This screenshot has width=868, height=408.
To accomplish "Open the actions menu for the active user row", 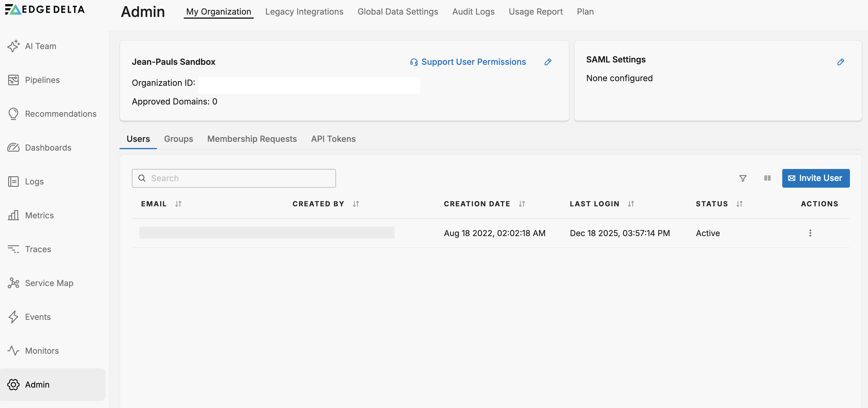I will coord(810,233).
